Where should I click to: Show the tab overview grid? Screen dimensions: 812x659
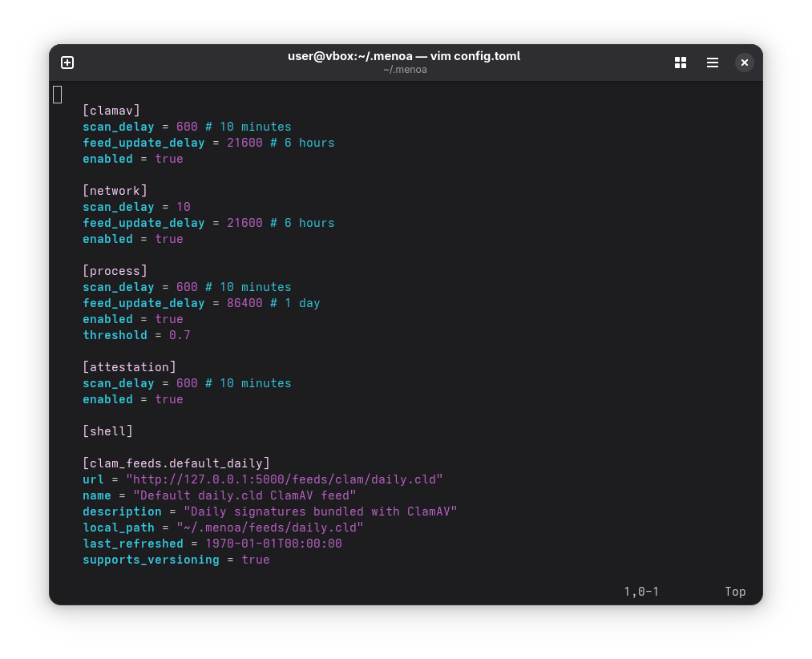681,63
